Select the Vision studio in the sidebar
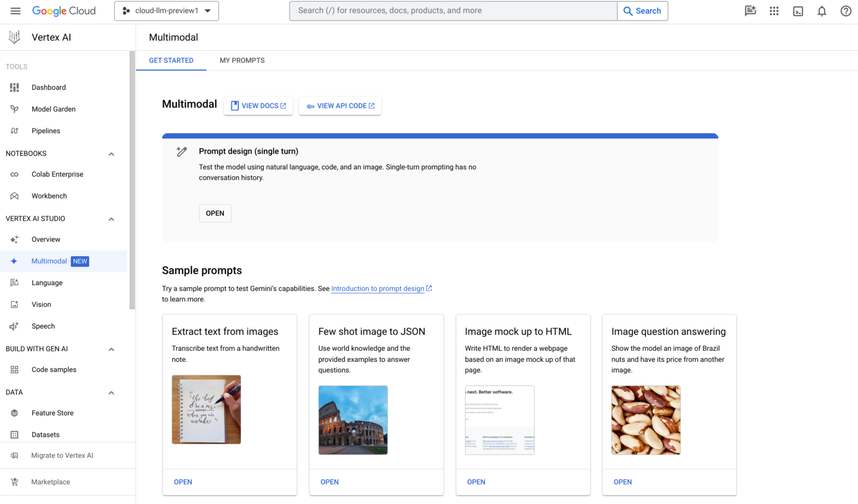 click(41, 304)
